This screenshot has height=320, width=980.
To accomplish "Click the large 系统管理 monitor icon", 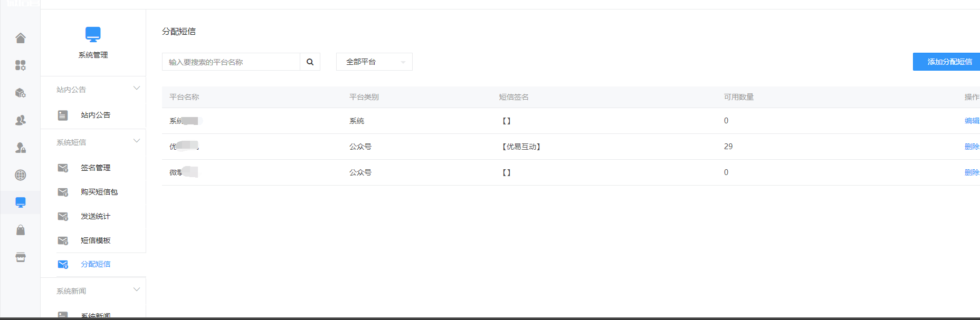I will [93, 34].
